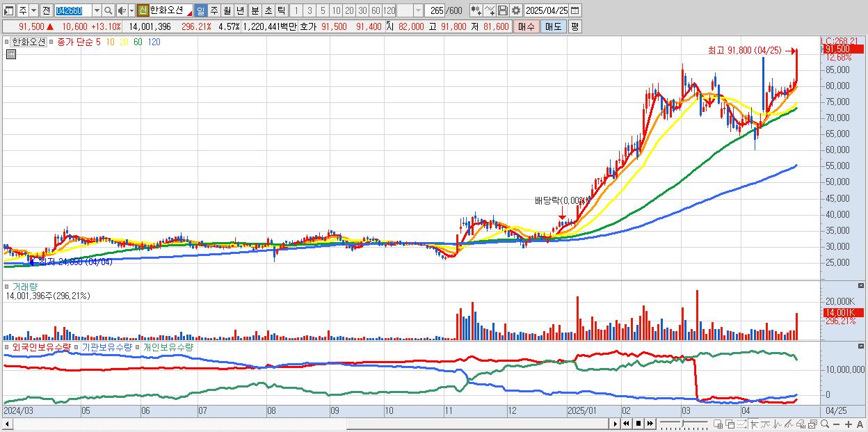Click the top-left chart layout icon
Image resolution: width=868 pixels, height=432 pixels.
point(8,10)
